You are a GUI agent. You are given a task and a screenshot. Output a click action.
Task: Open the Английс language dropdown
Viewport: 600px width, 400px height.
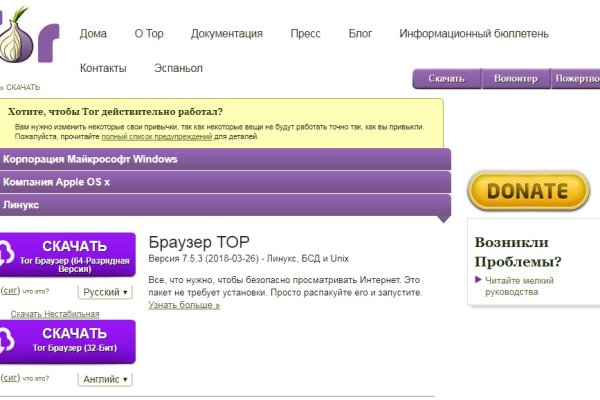tap(106, 379)
